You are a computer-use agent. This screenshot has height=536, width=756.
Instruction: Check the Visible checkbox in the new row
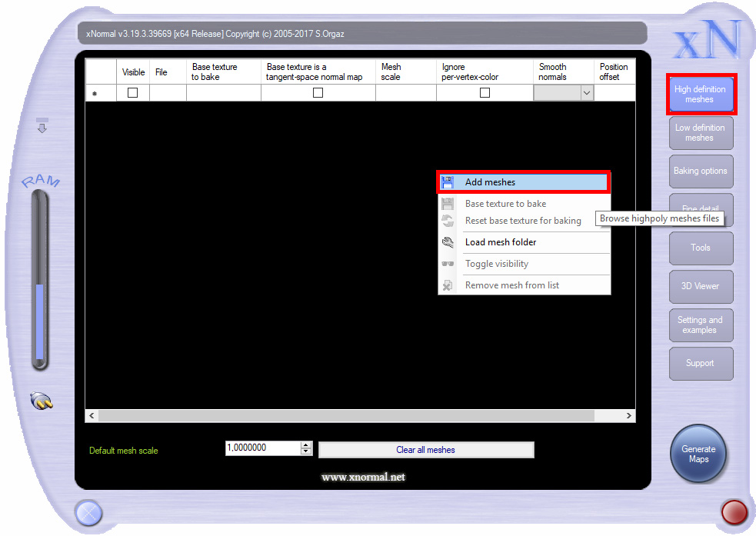point(132,93)
